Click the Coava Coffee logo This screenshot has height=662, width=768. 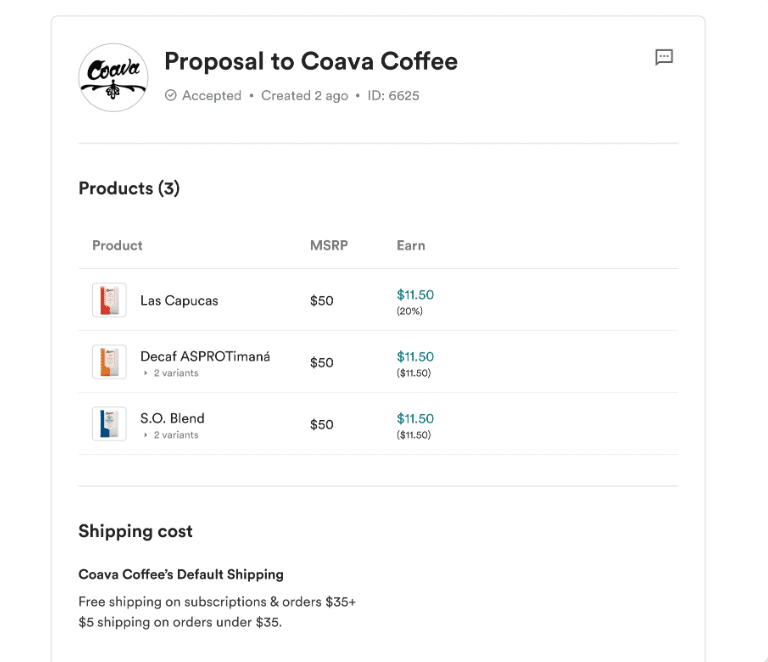113,77
